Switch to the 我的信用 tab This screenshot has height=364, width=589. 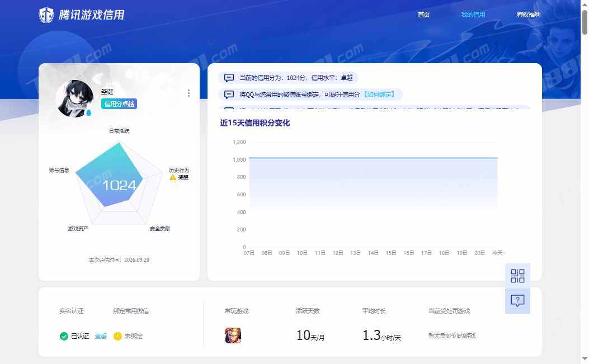point(473,15)
